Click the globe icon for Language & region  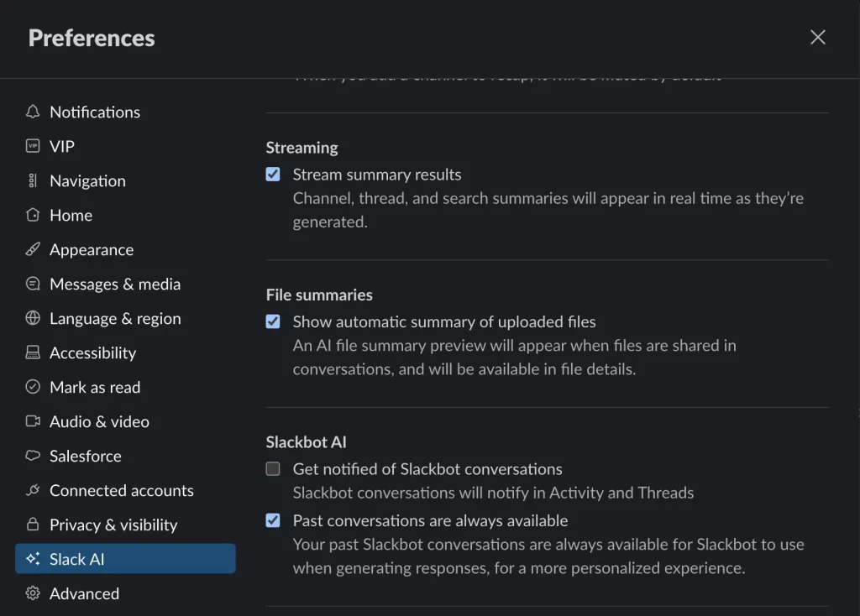(x=33, y=318)
